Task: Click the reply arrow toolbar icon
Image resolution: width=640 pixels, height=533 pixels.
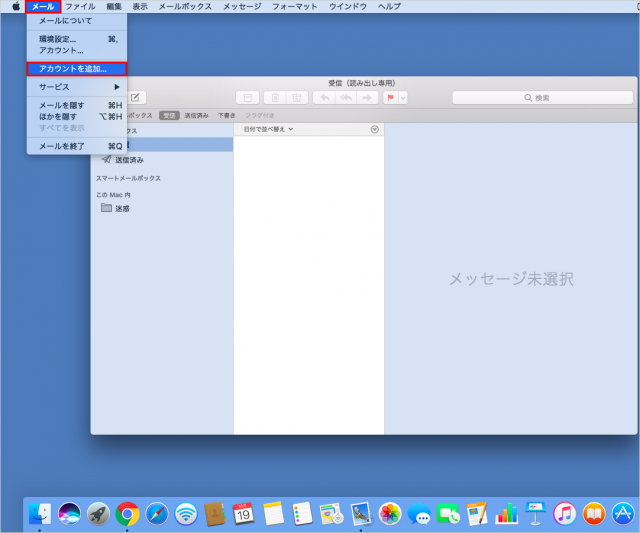Action: point(324,97)
